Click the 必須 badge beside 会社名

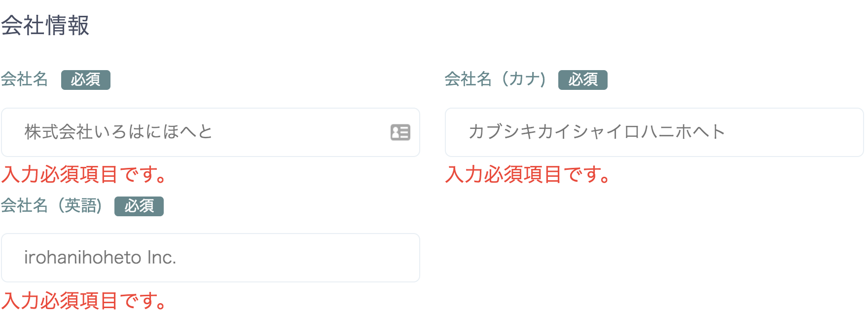[86, 79]
